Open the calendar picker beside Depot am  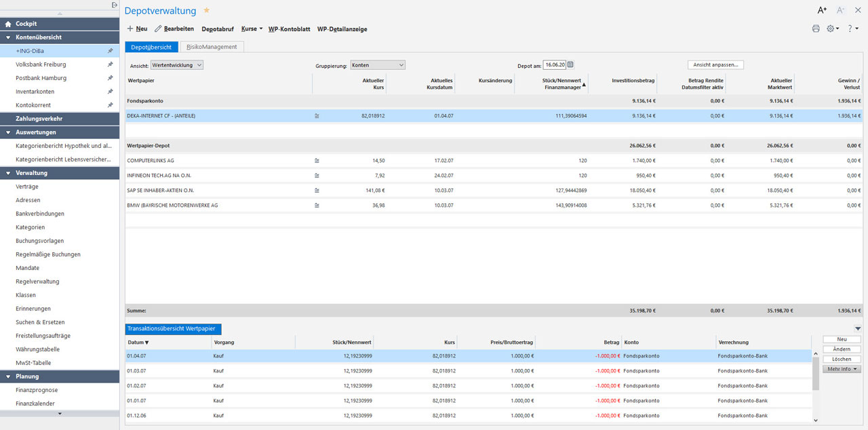pos(570,65)
